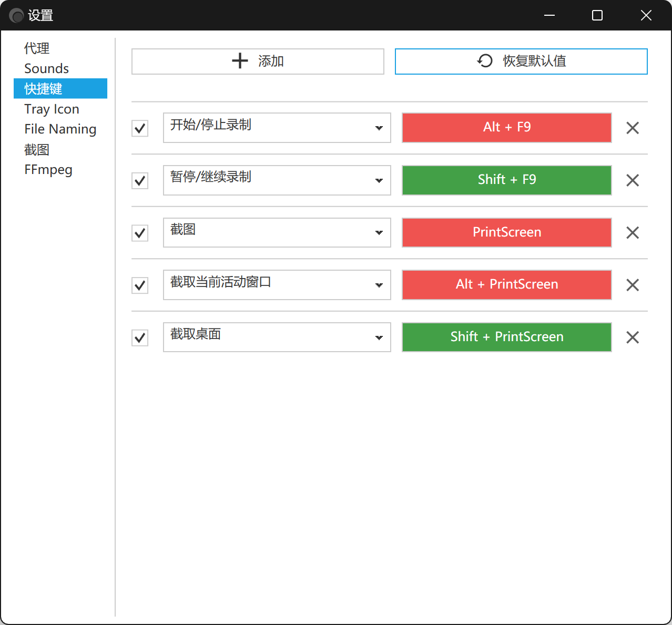Click the circular arrow restore icon
This screenshot has width=672, height=625.
(x=485, y=61)
